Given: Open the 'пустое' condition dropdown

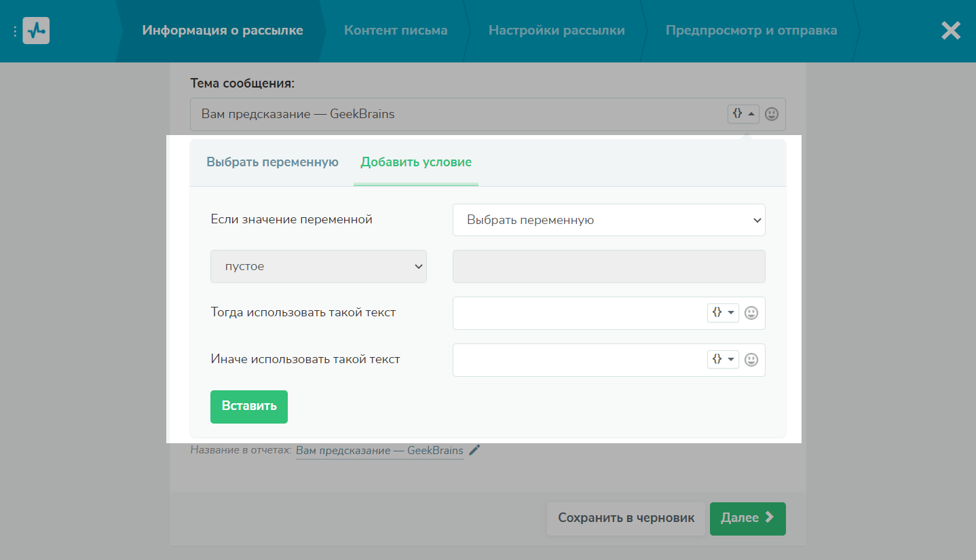Looking at the screenshot, I should (x=318, y=267).
